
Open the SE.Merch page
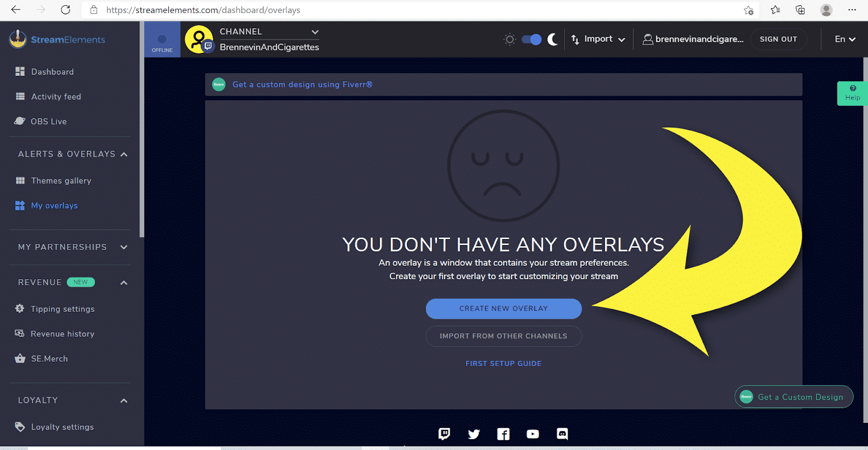click(x=49, y=359)
